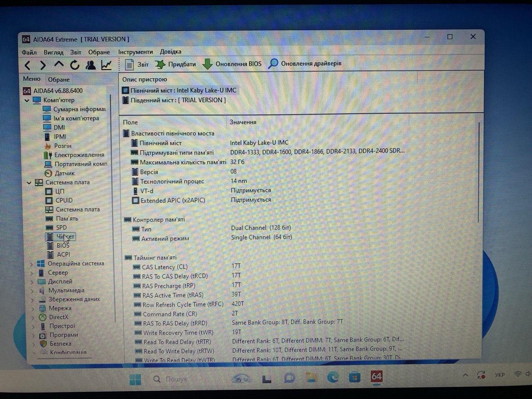Open the Датчик sensor item

[59, 173]
